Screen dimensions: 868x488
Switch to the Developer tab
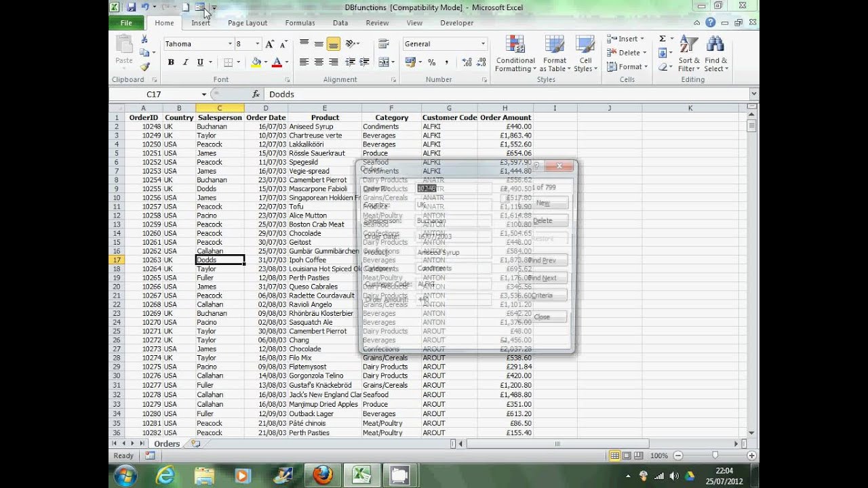point(457,22)
